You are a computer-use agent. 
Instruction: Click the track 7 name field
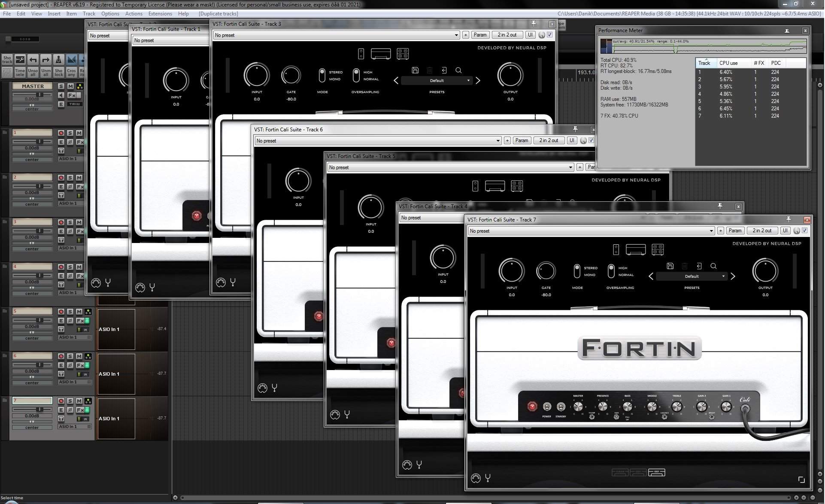32,401
